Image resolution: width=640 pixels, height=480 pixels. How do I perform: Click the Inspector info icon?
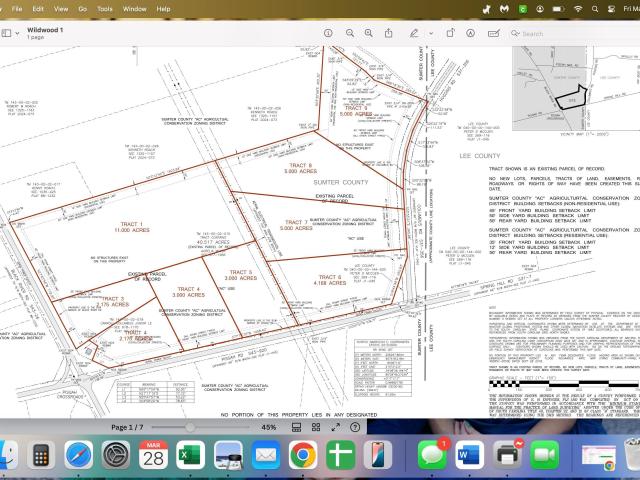click(328, 33)
